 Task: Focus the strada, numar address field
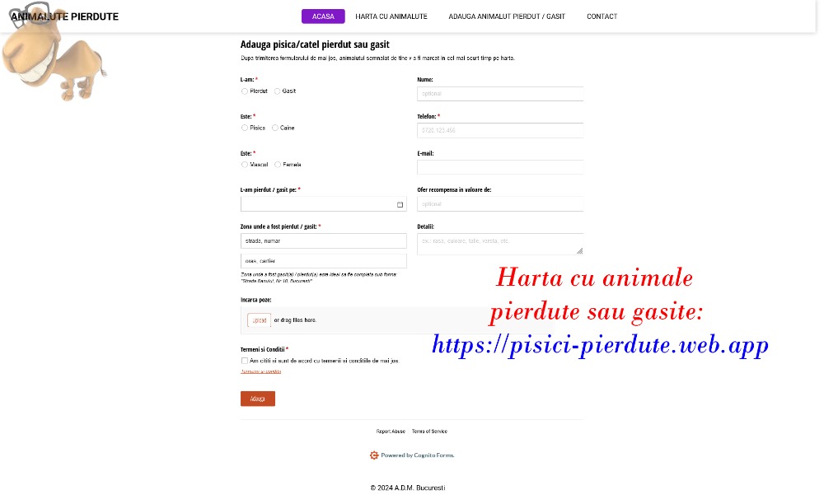(323, 240)
